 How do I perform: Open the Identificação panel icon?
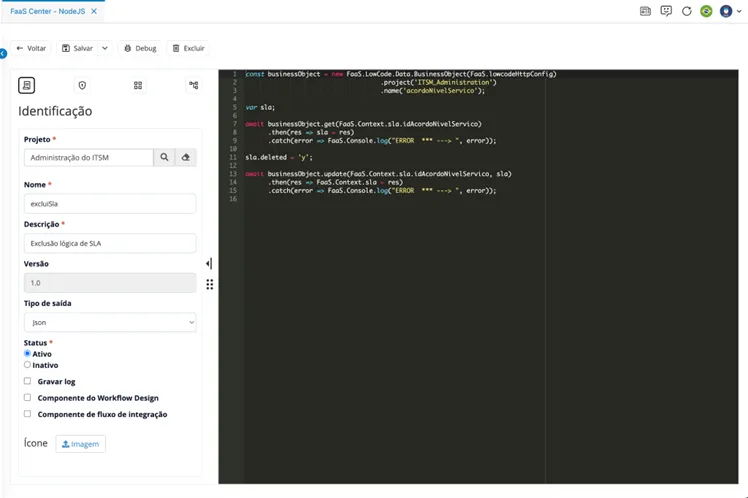[x=27, y=85]
